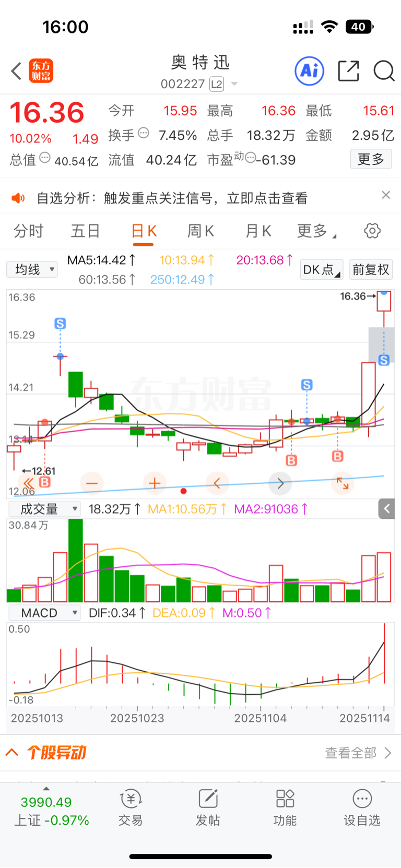This screenshot has width=401, height=868.
Task: Go back with the left chevron
Action: click(x=16, y=71)
